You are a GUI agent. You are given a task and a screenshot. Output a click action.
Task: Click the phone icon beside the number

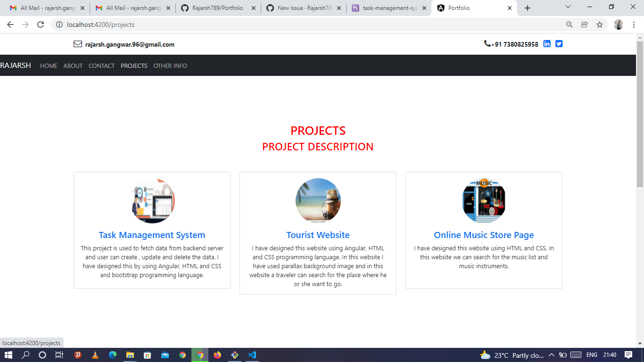coord(487,44)
